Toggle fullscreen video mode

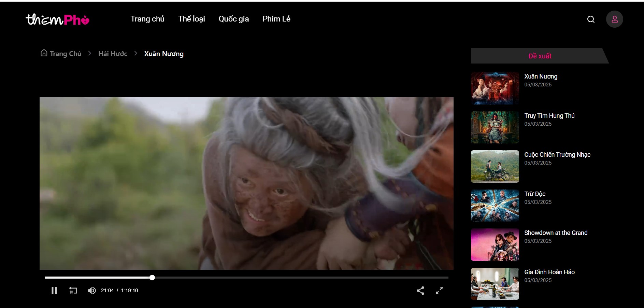tap(439, 291)
